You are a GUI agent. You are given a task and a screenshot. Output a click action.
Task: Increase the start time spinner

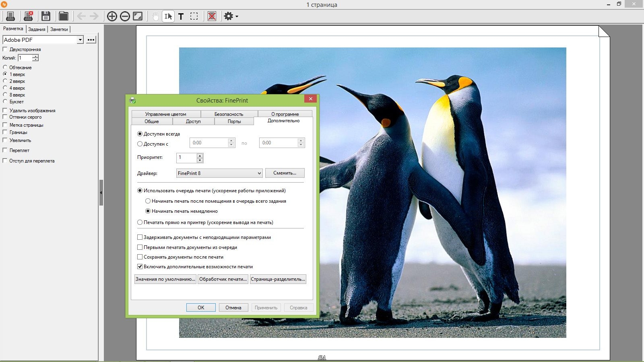tap(231, 141)
